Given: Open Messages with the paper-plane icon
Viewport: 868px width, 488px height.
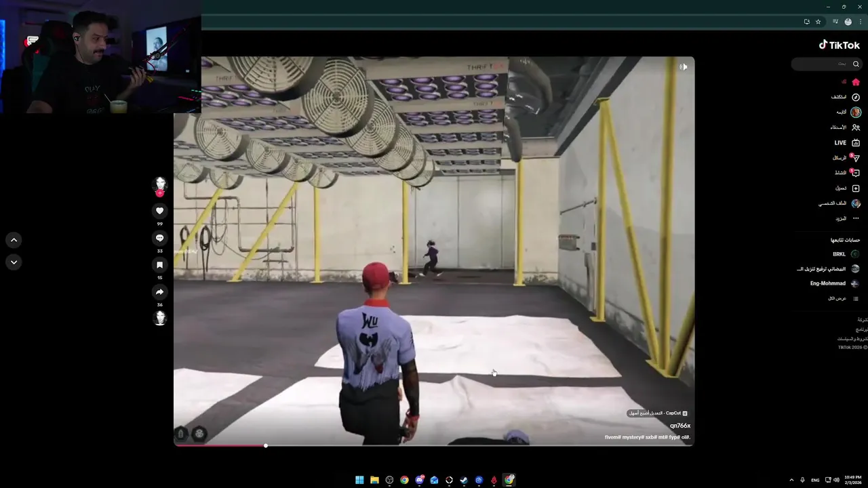Looking at the screenshot, I should tap(856, 158).
